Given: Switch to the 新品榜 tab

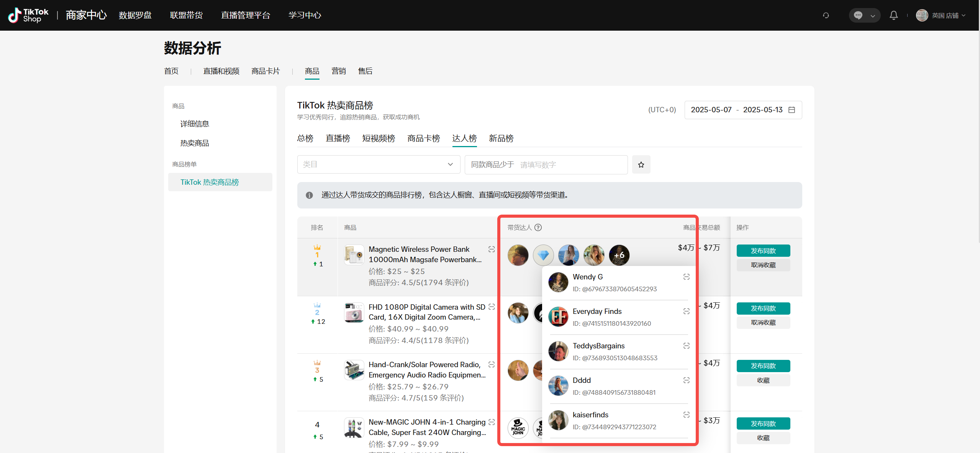Looking at the screenshot, I should point(501,138).
